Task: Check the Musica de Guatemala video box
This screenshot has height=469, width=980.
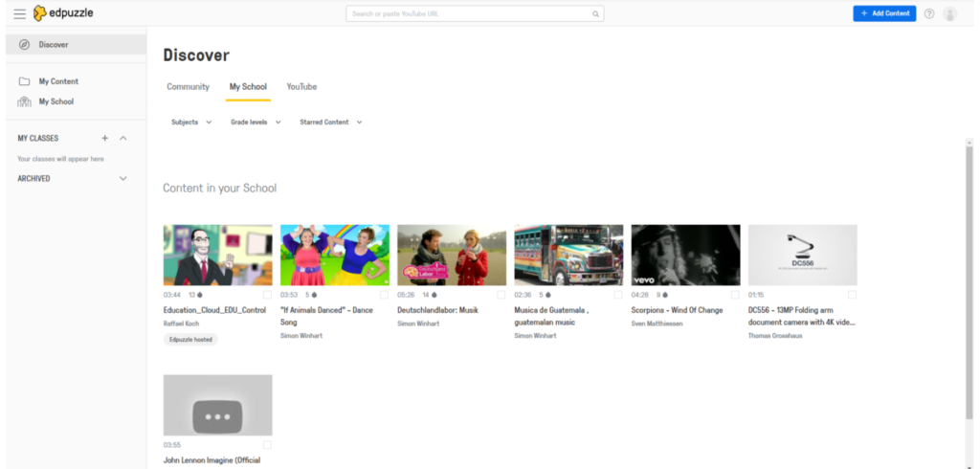Action: click(618, 295)
